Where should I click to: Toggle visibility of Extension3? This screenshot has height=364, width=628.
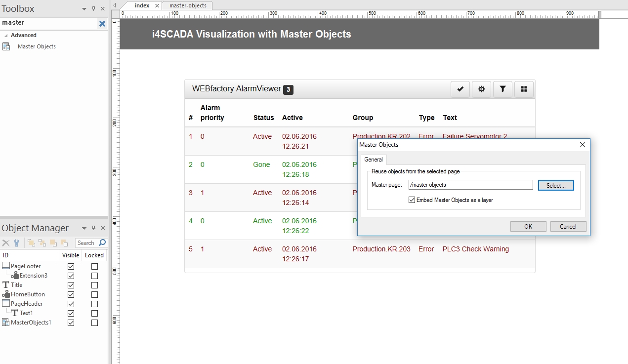(x=71, y=276)
